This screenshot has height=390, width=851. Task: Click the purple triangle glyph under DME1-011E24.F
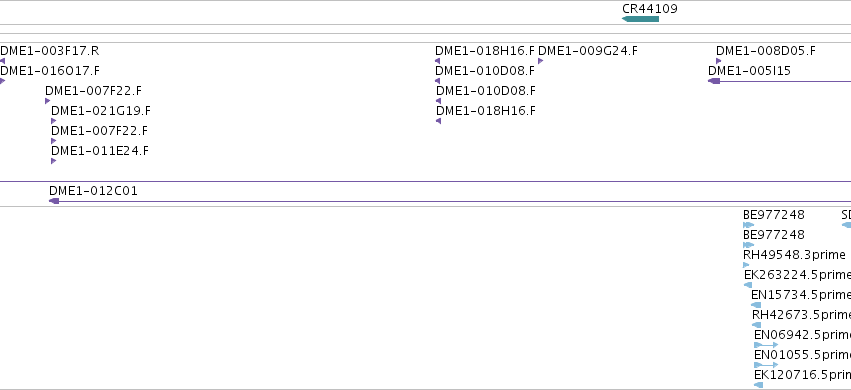(x=54, y=161)
